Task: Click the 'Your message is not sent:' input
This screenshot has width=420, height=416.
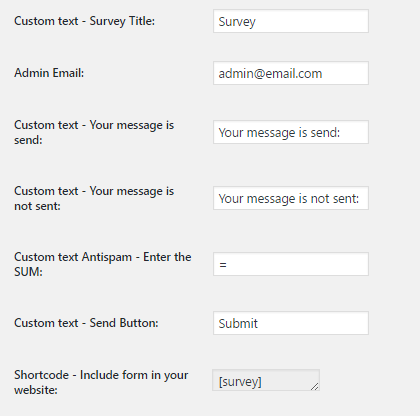Action: [x=291, y=198]
